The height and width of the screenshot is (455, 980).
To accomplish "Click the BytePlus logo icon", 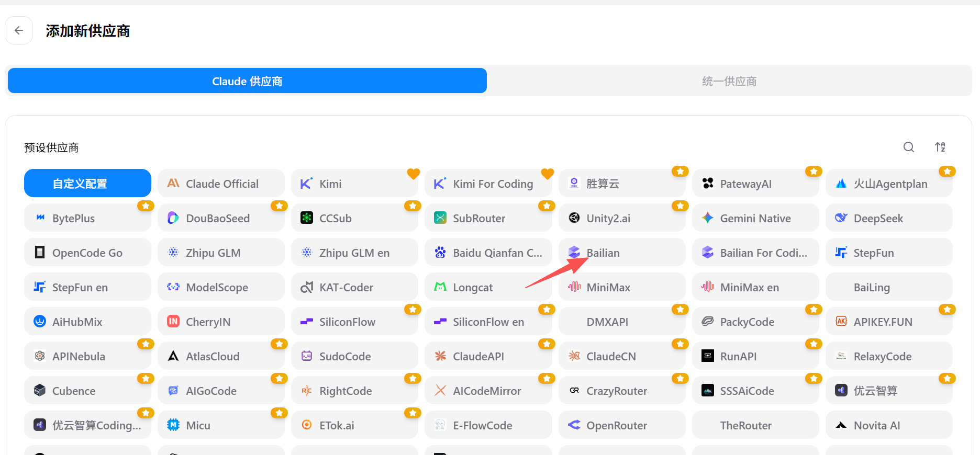I will 40,218.
